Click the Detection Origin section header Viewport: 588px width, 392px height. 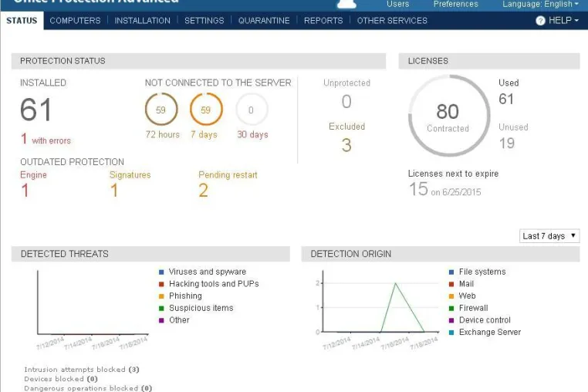coord(441,254)
